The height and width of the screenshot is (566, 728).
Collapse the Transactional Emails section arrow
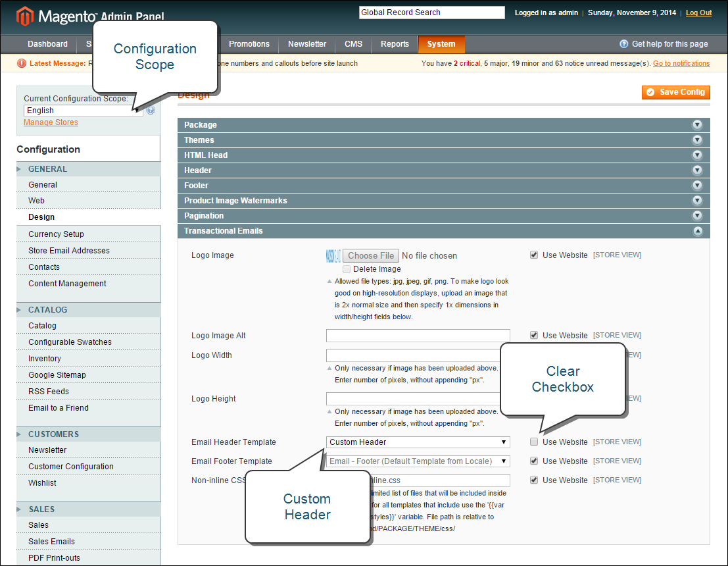(697, 231)
